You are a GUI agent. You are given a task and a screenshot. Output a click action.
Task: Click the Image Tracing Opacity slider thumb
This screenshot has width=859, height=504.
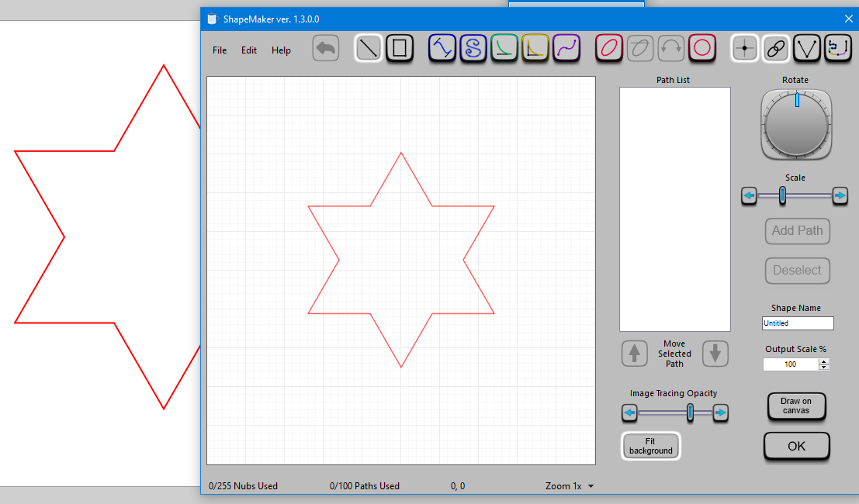coord(691,413)
